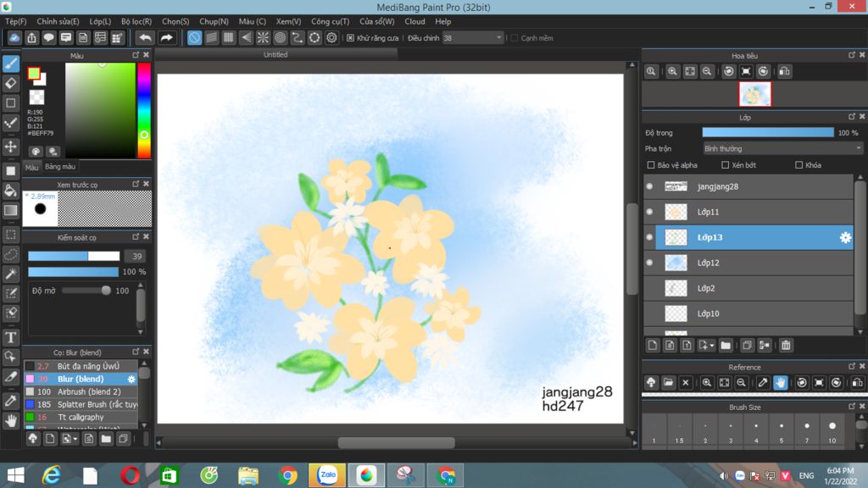Select eyedropper in Reference panel
The width and height of the screenshot is (868, 488).
click(x=763, y=382)
